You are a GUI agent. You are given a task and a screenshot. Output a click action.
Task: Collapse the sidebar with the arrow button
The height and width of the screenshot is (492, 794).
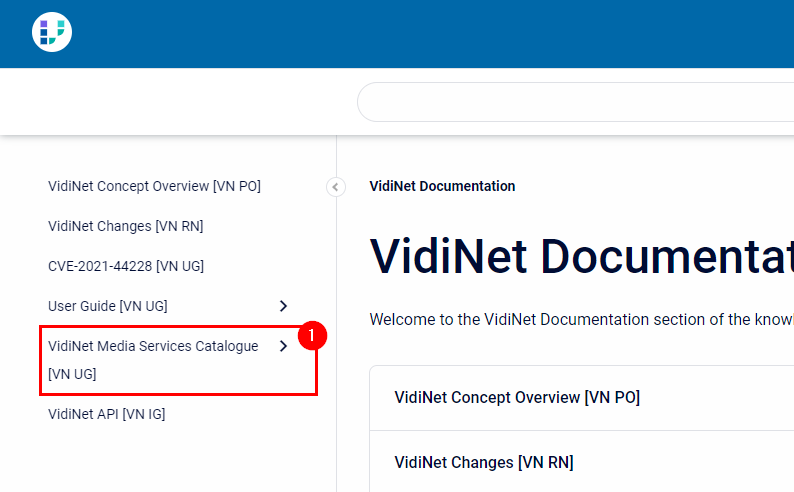(x=336, y=186)
